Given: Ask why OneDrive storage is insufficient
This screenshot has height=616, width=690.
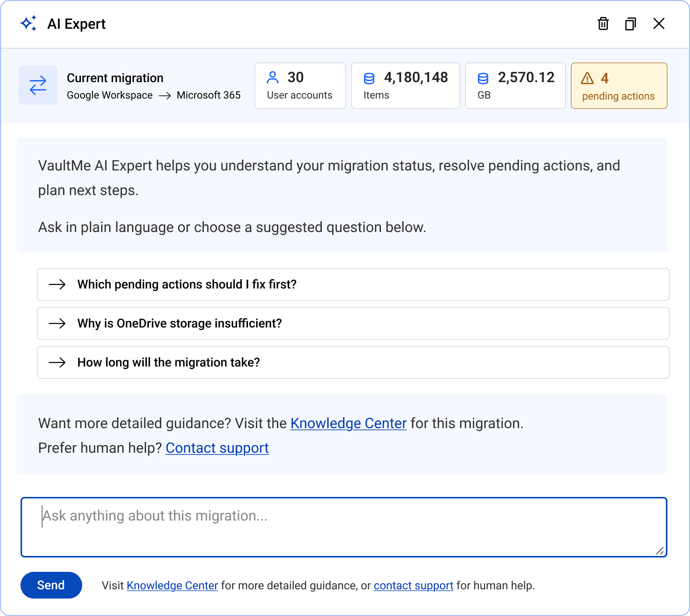Looking at the screenshot, I should tap(353, 323).
